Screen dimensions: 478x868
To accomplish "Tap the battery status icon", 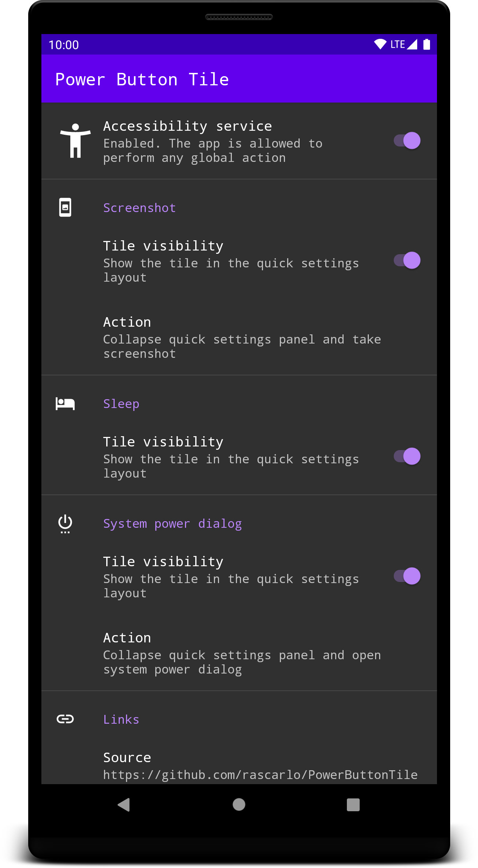I will coord(426,44).
